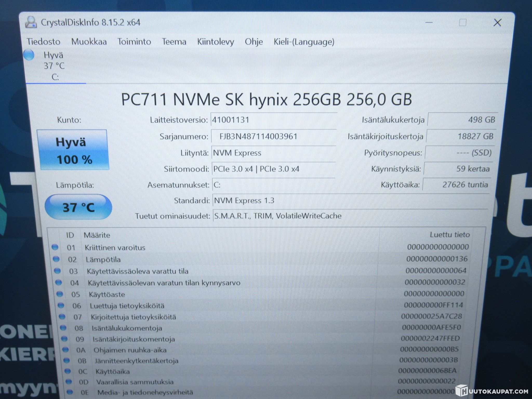
Task: Click the Sarjanumero serial number field
Action: pos(274,136)
